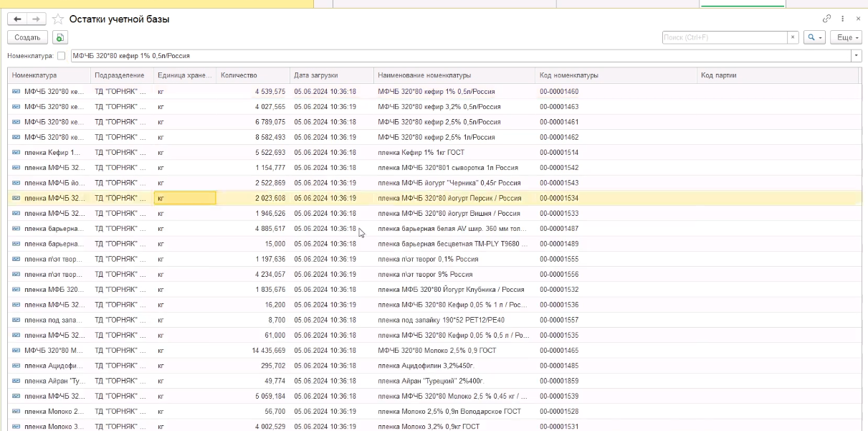868x431 pixels.
Task: Click row icon of пленка Ацидофилин row
Action: pyautogui.click(x=16, y=366)
